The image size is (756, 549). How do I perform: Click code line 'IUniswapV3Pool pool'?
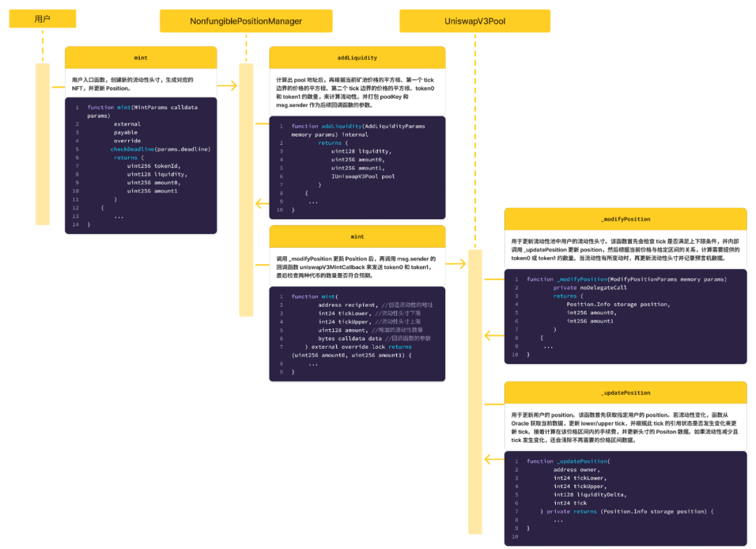click(363, 176)
